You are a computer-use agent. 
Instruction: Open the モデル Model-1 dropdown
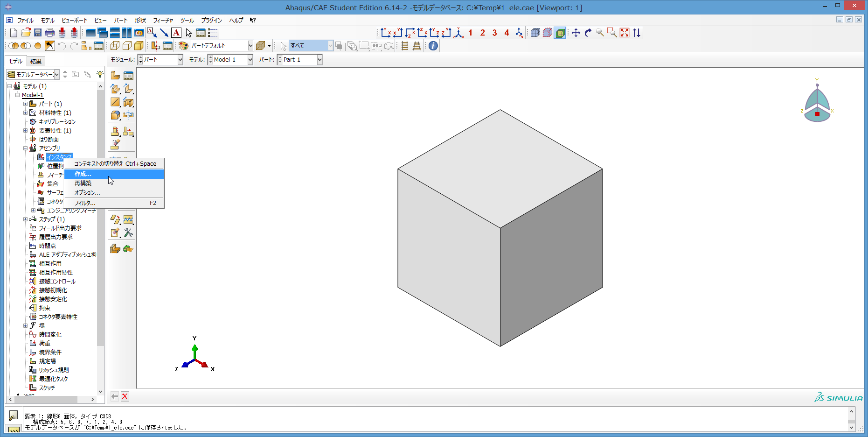coord(230,60)
